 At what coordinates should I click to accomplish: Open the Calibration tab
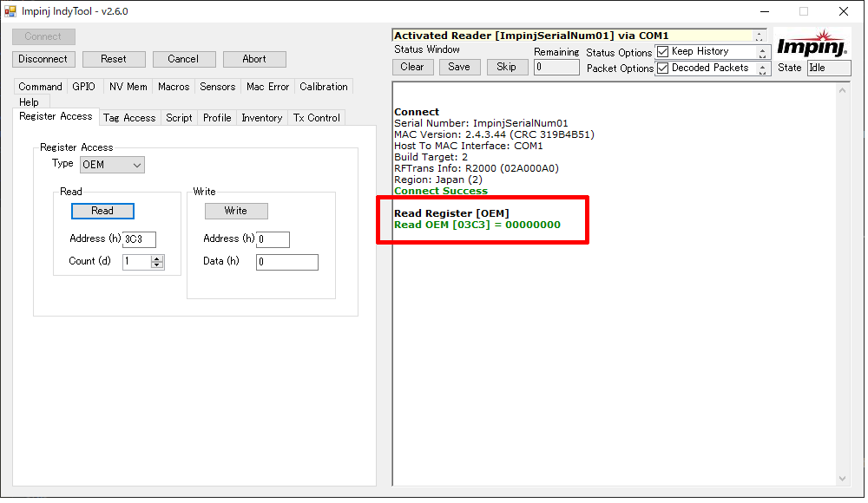click(x=324, y=87)
